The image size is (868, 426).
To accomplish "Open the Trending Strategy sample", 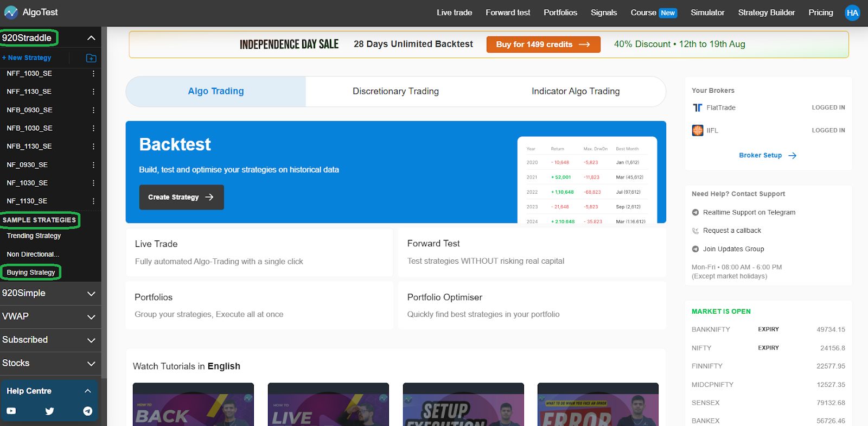I will [x=34, y=236].
